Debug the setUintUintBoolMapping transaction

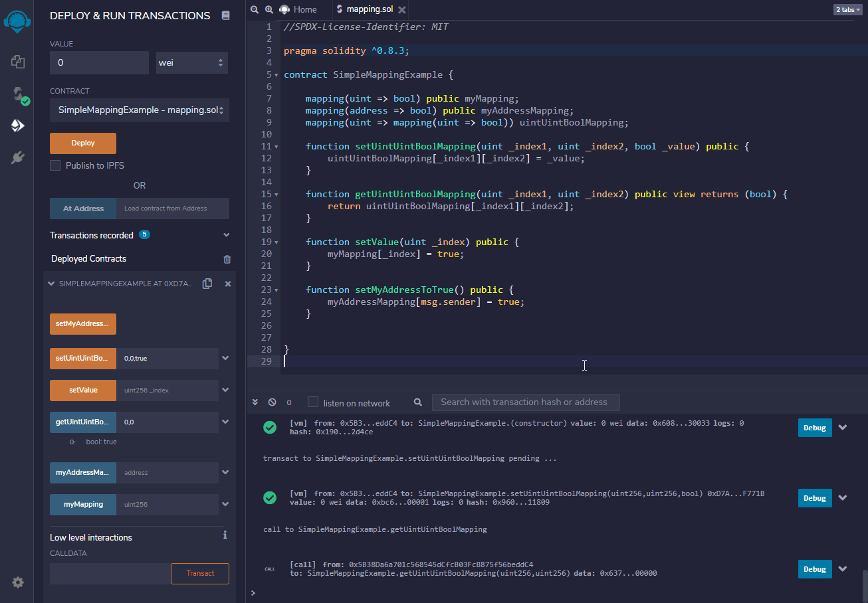[815, 498]
